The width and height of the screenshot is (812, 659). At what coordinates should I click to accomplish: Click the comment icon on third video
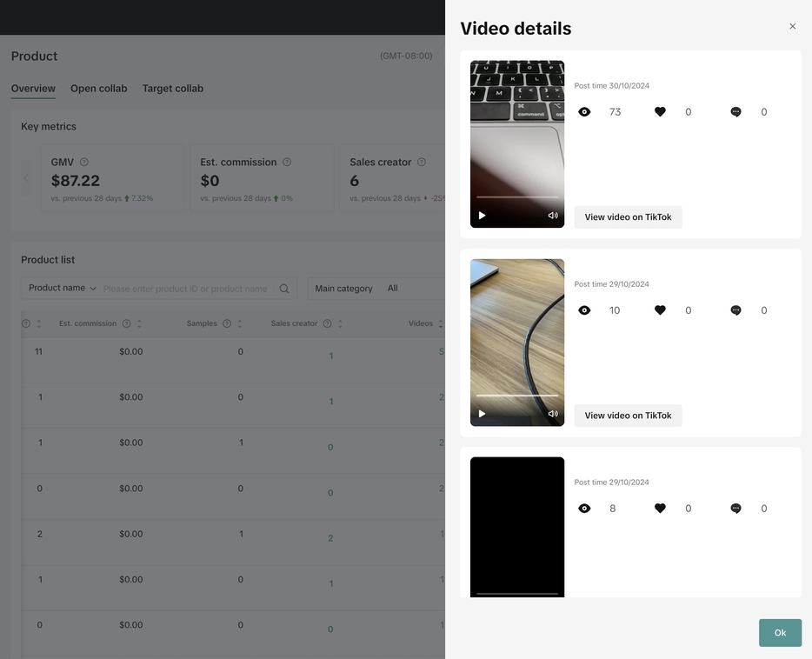(735, 509)
